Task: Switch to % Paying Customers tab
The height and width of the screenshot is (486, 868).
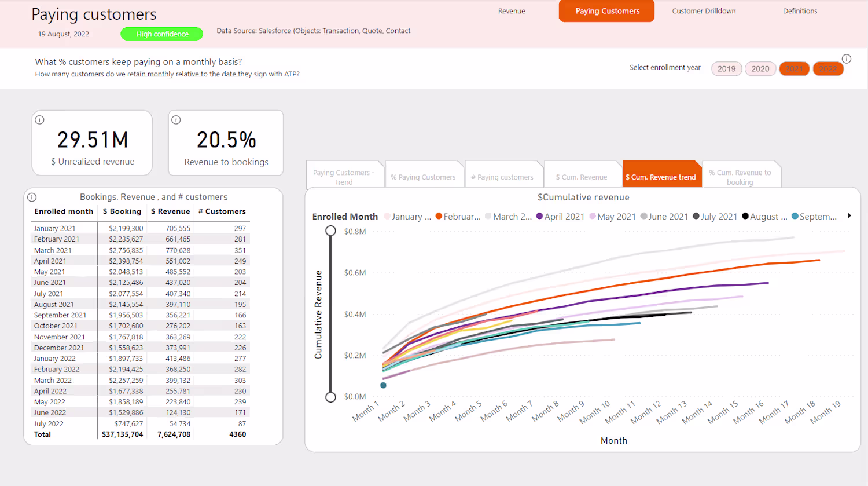Action: (x=423, y=174)
